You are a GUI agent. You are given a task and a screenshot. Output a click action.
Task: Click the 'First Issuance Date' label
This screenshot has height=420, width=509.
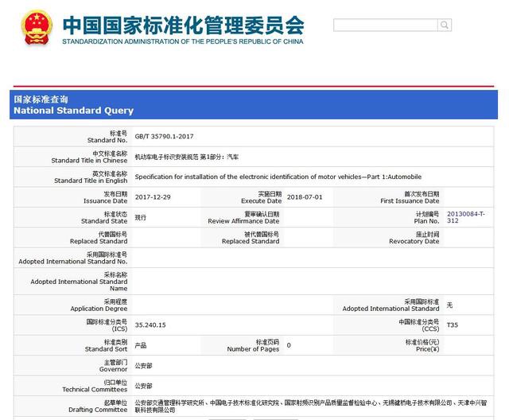pos(410,201)
